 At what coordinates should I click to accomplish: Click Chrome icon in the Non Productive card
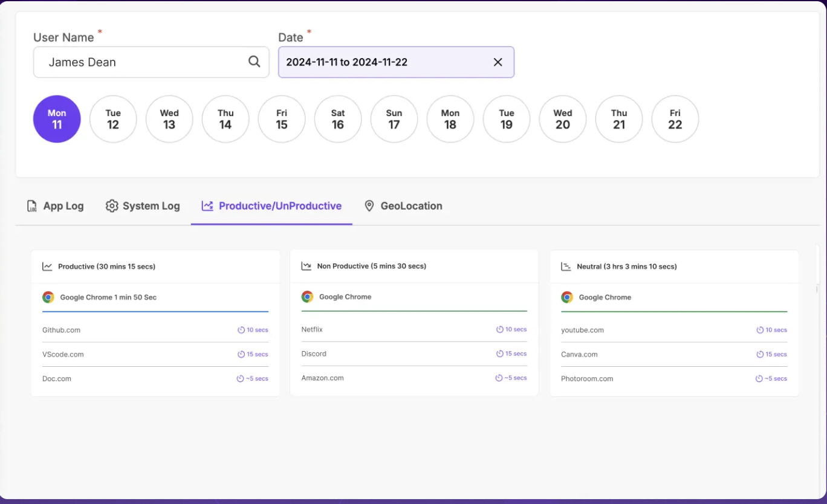tap(308, 297)
